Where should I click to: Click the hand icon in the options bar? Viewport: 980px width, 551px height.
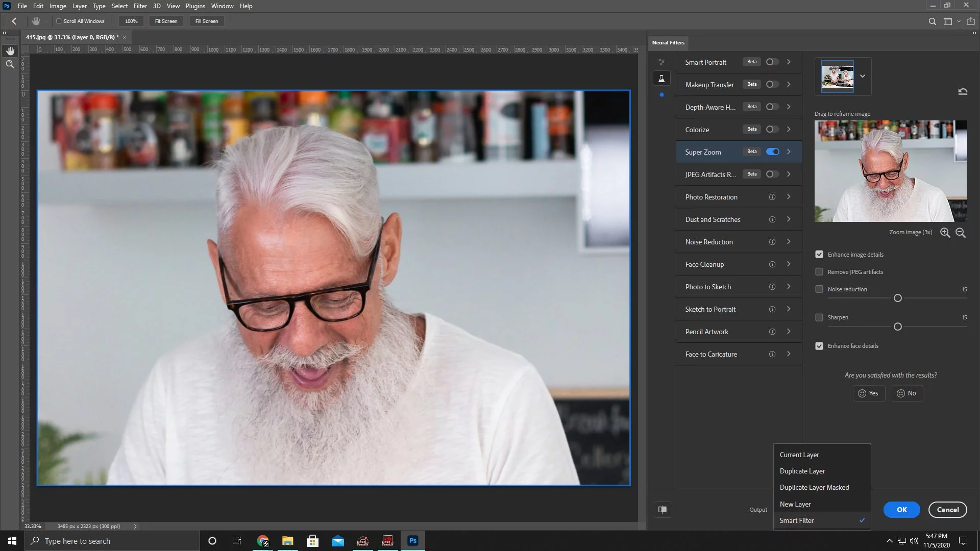(36, 21)
